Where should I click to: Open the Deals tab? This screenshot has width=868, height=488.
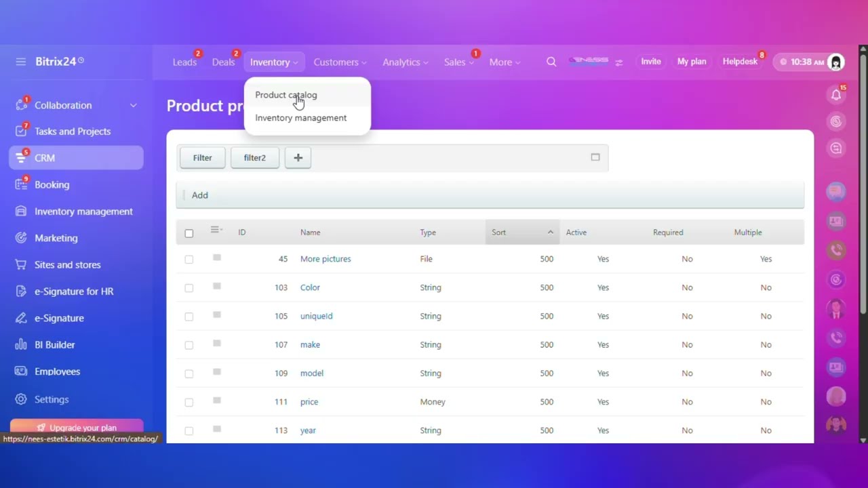[x=223, y=62]
